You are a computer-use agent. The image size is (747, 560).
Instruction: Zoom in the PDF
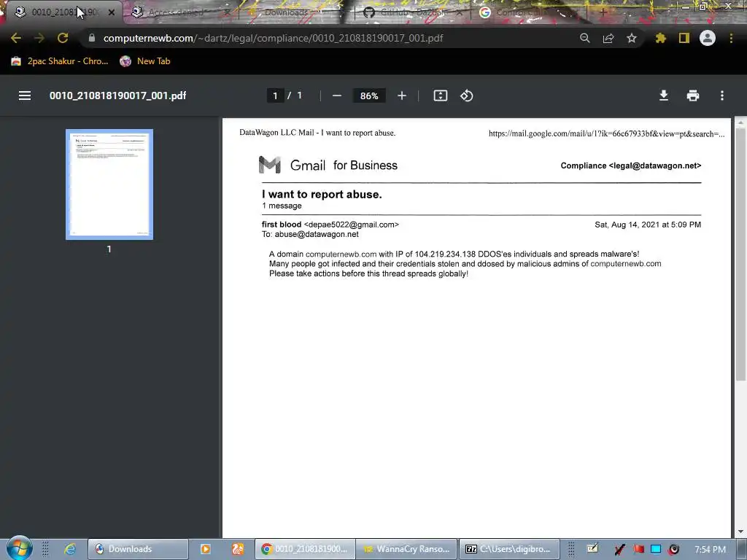coord(402,96)
